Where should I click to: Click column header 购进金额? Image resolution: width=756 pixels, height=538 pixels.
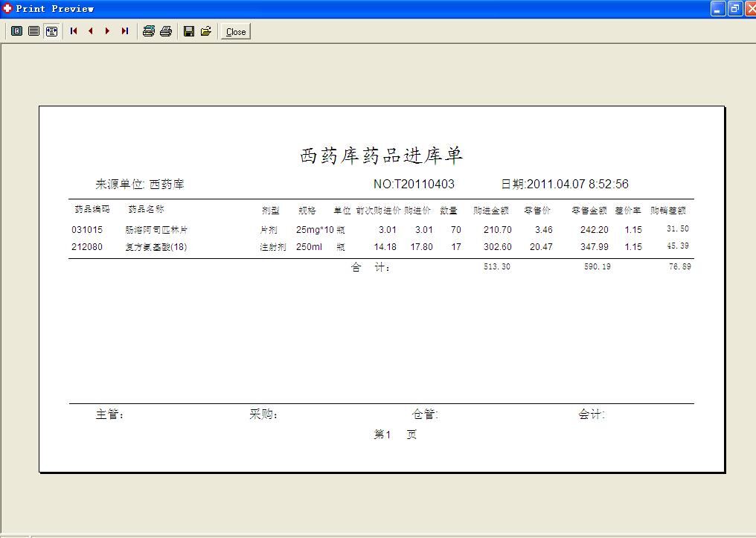(x=491, y=211)
